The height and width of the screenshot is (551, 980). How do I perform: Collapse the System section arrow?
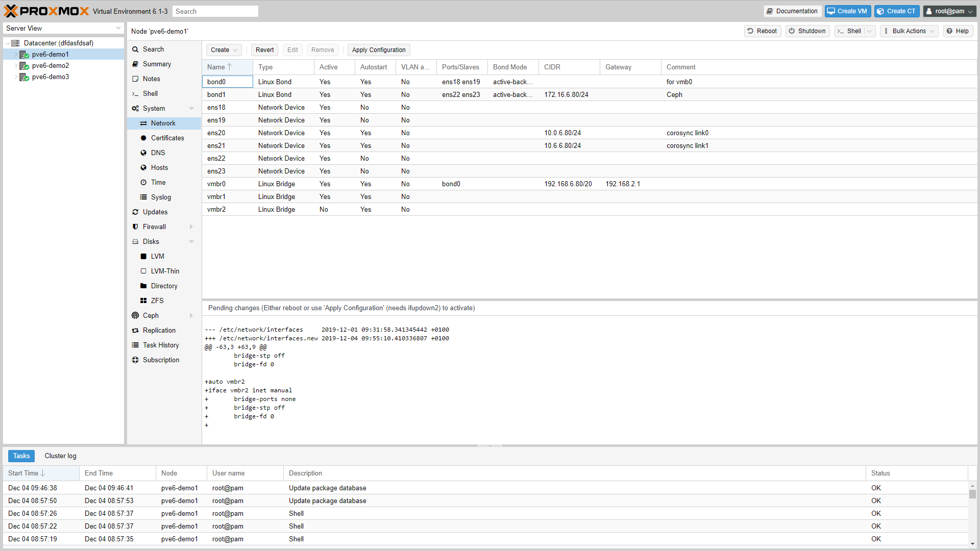191,109
